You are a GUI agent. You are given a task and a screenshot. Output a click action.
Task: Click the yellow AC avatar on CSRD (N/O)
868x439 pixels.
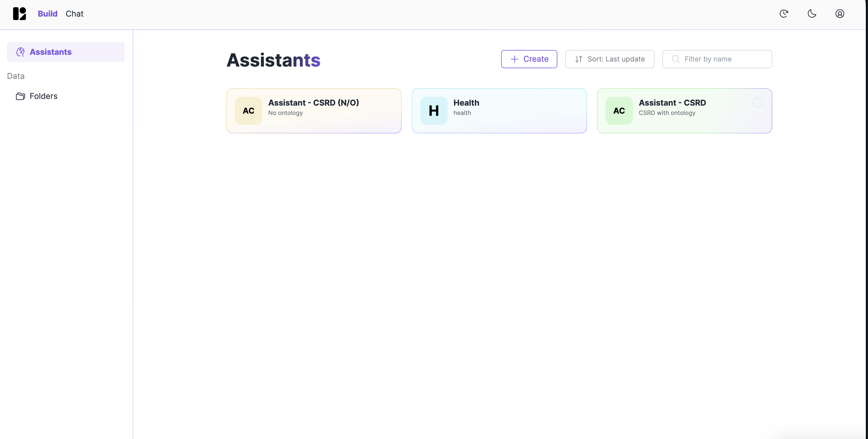pos(248,111)
